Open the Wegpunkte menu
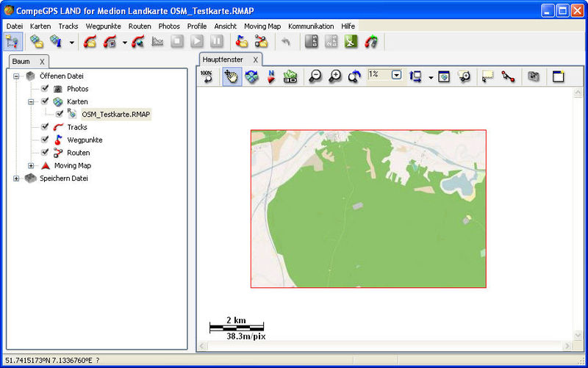The width and height of the screenshot is (588, 368). pos(103,26)
